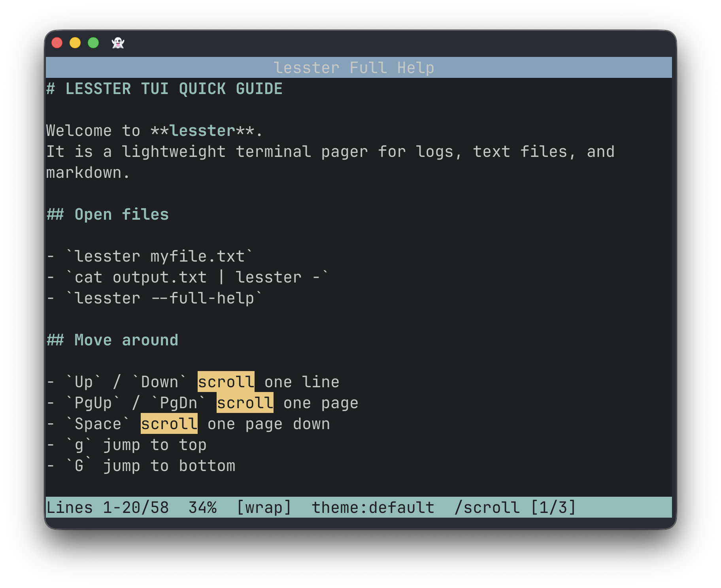Click the '## Open files' heading
Screen dimensions: 721x588
(x=108, y=215)
